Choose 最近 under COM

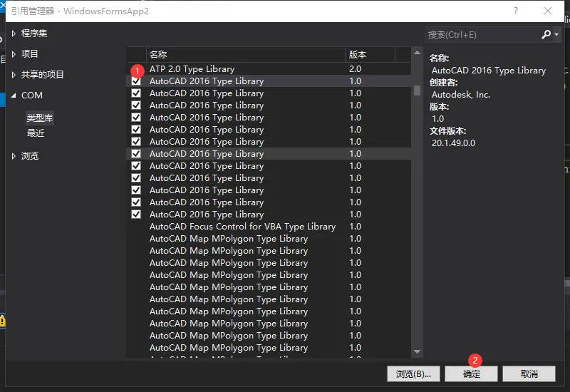[x=36, y=133]
